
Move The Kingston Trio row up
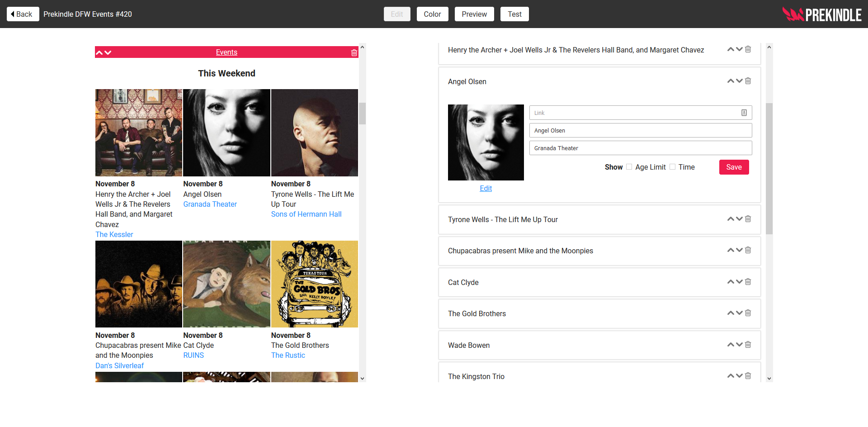pyautogui.click(x=731, y=376)
